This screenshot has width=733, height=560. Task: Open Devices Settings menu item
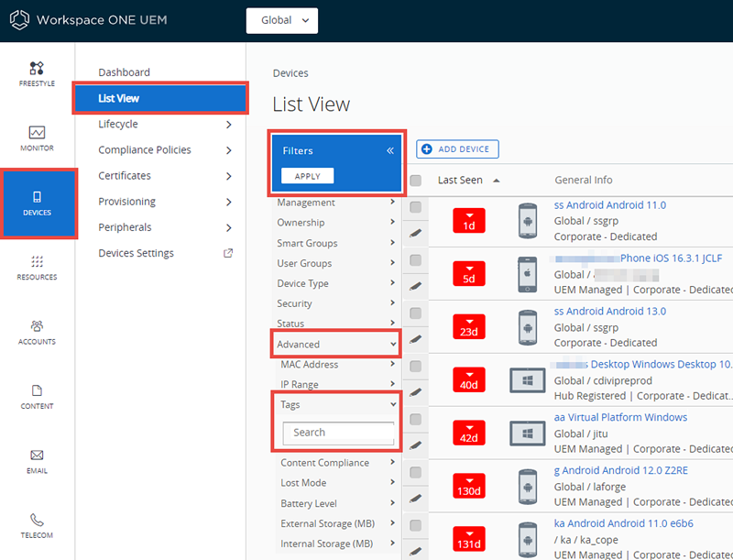click(136, 253)
